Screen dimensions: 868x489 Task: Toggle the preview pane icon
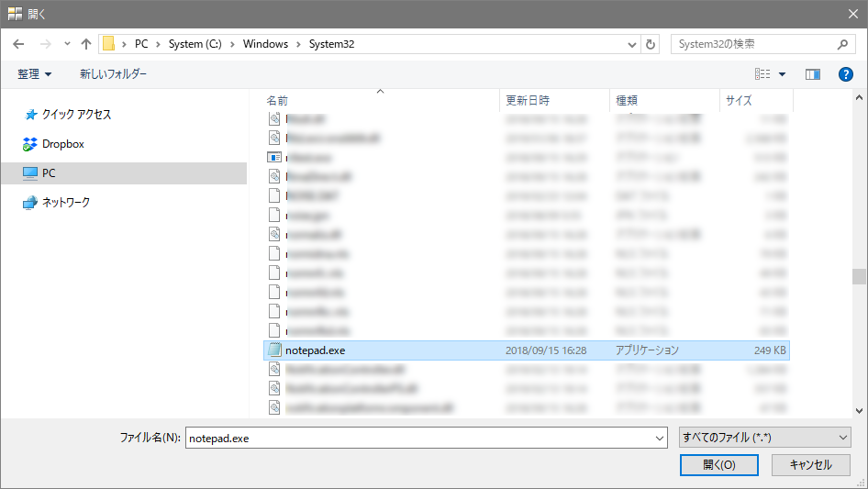tap(812, 74)
